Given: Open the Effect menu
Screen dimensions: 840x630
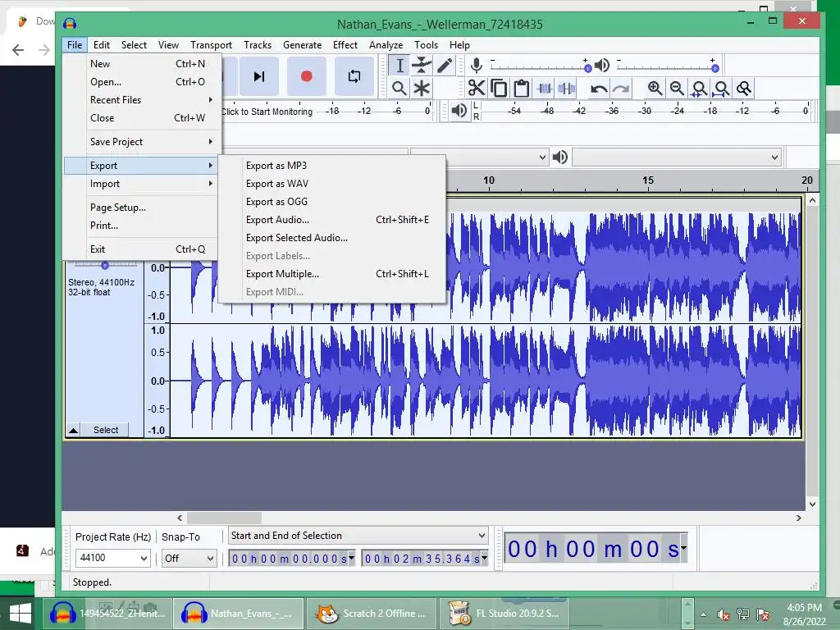Looking at the screenshot, I should click(x=345, y=45).
